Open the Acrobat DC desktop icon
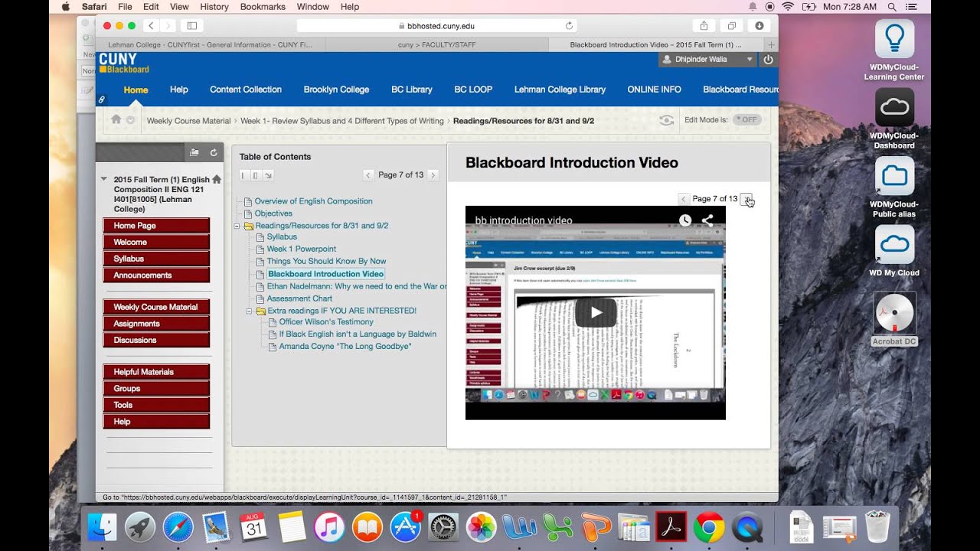 (894, 319)
